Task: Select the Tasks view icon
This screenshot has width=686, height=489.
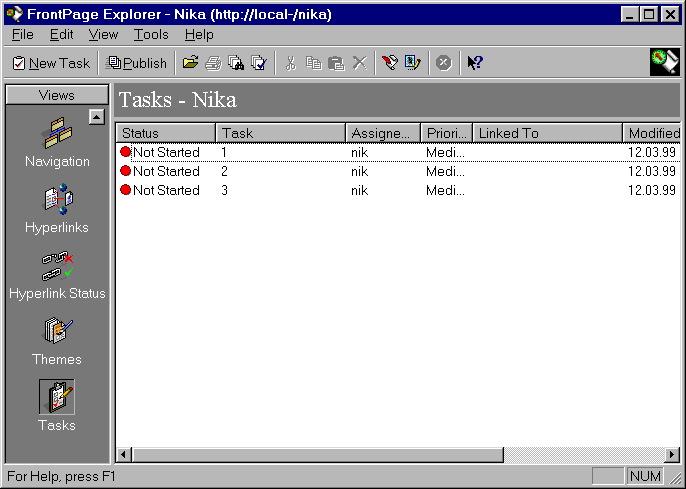Action: click(x=57, y=397)
